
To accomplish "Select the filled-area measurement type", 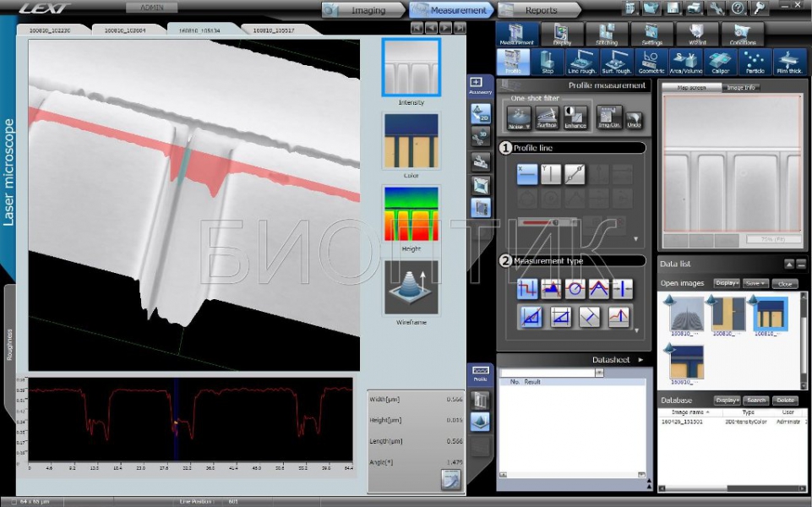I will tap(551, 289).
